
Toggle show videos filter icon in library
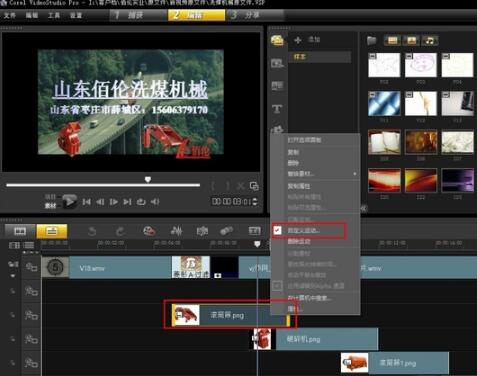[392, 40]
